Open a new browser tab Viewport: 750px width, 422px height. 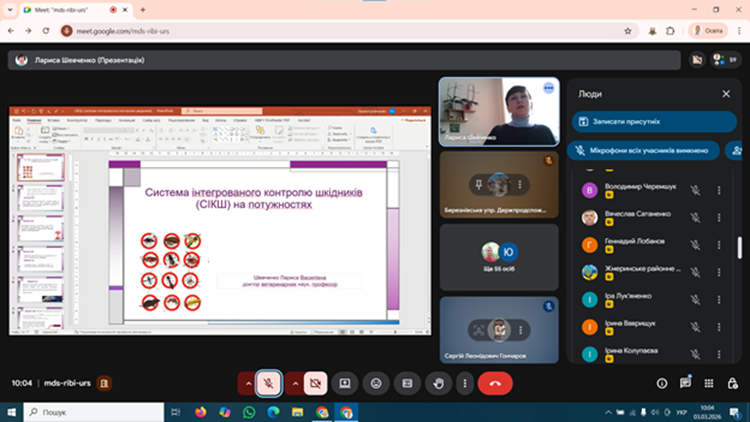(x=143, y=9)
